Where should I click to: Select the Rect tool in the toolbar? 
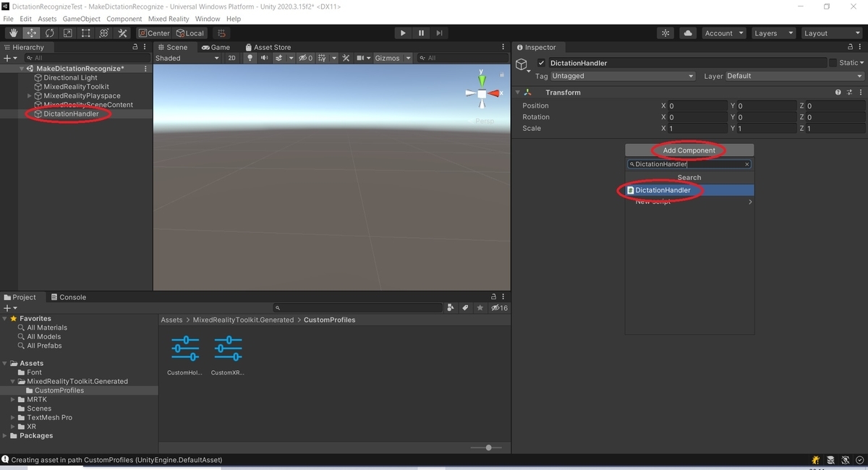tap(86, 33)
